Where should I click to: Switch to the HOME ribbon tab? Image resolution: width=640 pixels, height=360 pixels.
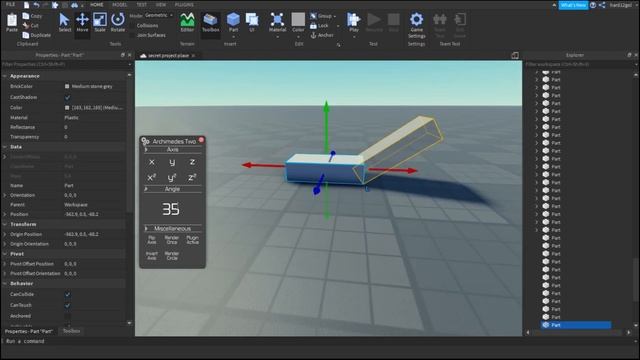click(x=97, y=4)
